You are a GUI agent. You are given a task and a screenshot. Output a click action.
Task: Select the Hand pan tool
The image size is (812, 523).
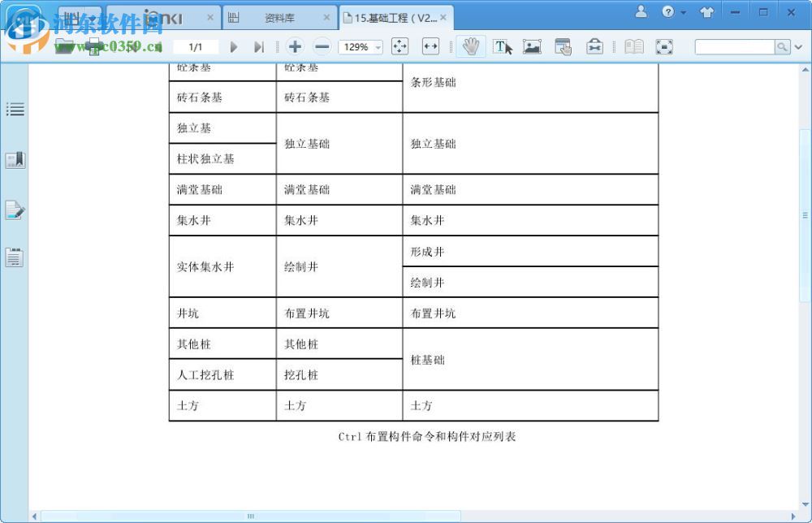pos(470,46)
